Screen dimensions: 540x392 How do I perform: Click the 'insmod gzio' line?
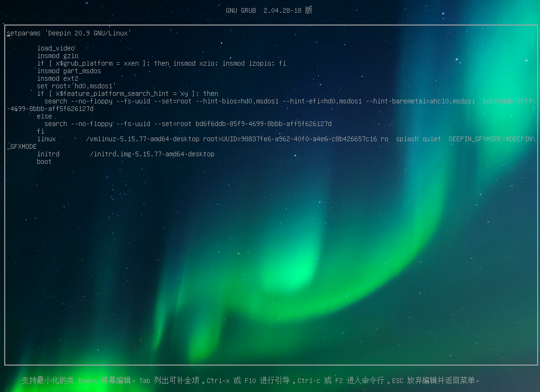point(58,56)
